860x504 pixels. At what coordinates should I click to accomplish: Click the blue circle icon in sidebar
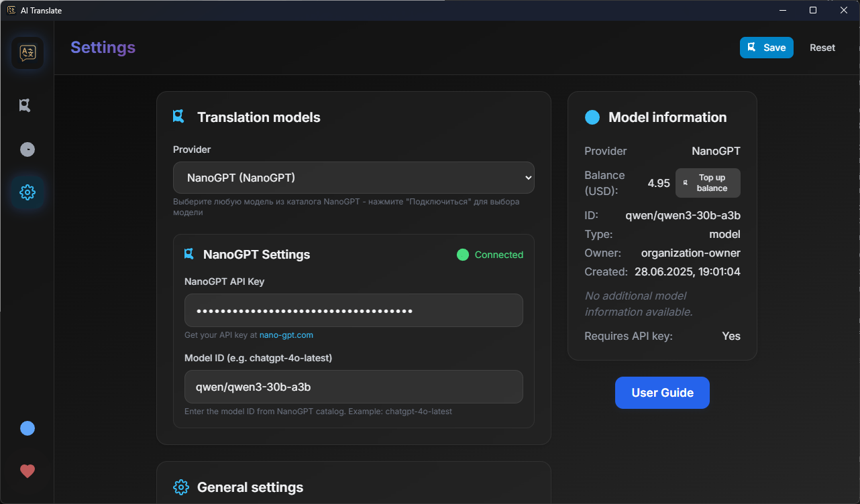click(28, 428)
